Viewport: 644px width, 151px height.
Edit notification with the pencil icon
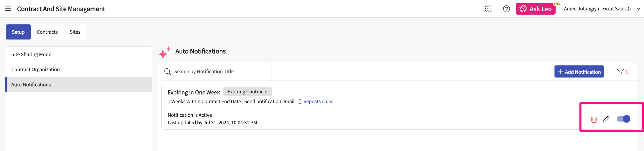point(606,119)
